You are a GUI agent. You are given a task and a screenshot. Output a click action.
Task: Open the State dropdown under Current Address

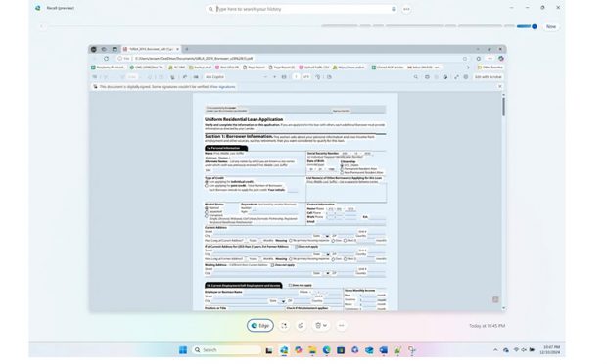[x=327, y=236]
